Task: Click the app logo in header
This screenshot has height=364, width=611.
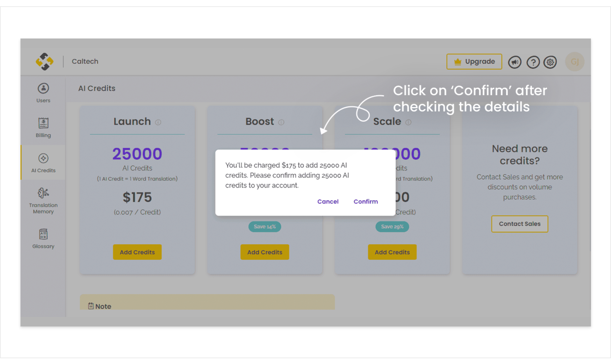Action: point(44,61)
